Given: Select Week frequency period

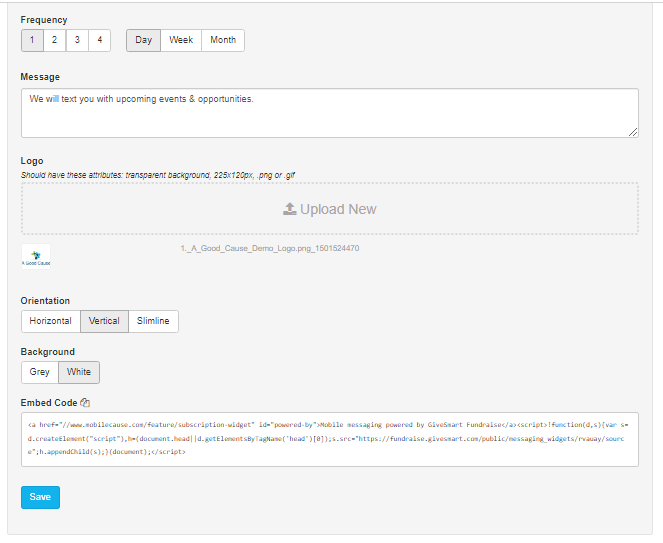Looking at the screenshot, I should 181,40.
